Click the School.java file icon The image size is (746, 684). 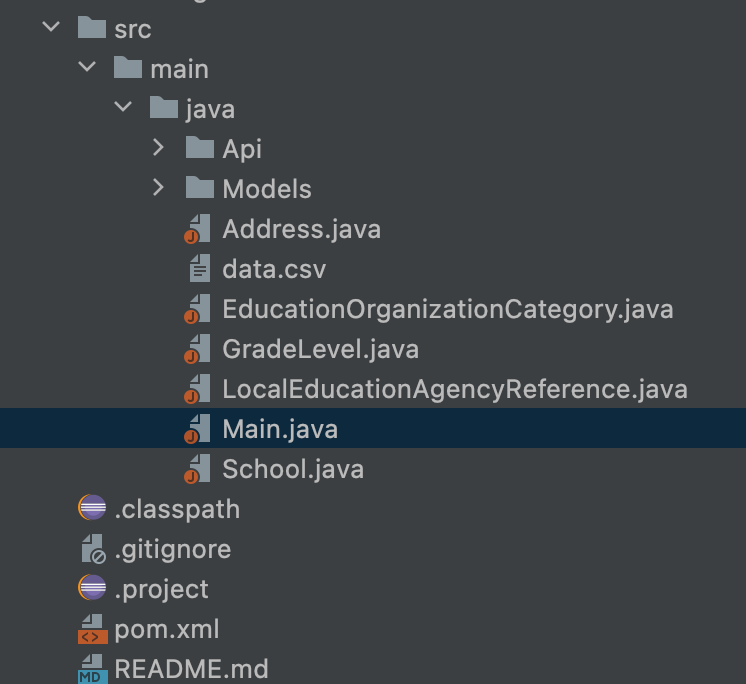click(197, 469)
